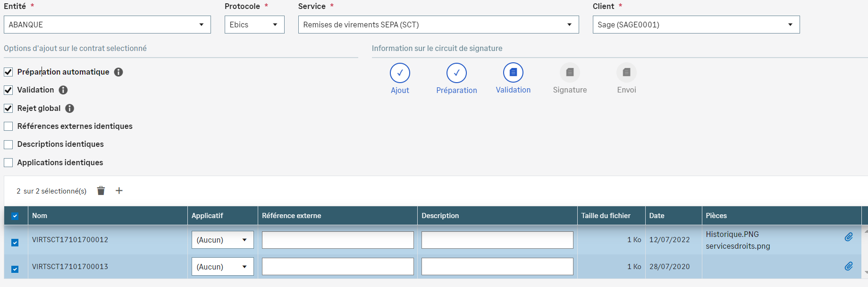Uncheck the Validation checkbox
This screenshot has width=868, height=287.
point(8,90)
